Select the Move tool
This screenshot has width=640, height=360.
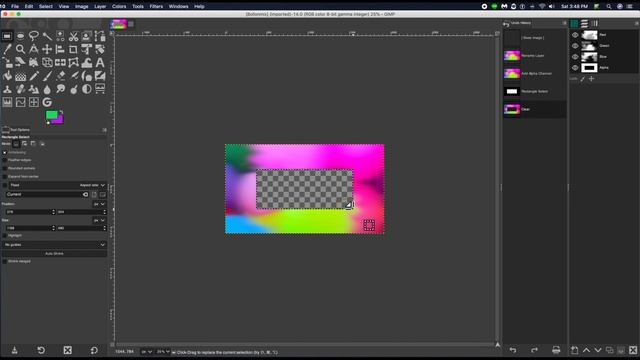pos(47,49)
